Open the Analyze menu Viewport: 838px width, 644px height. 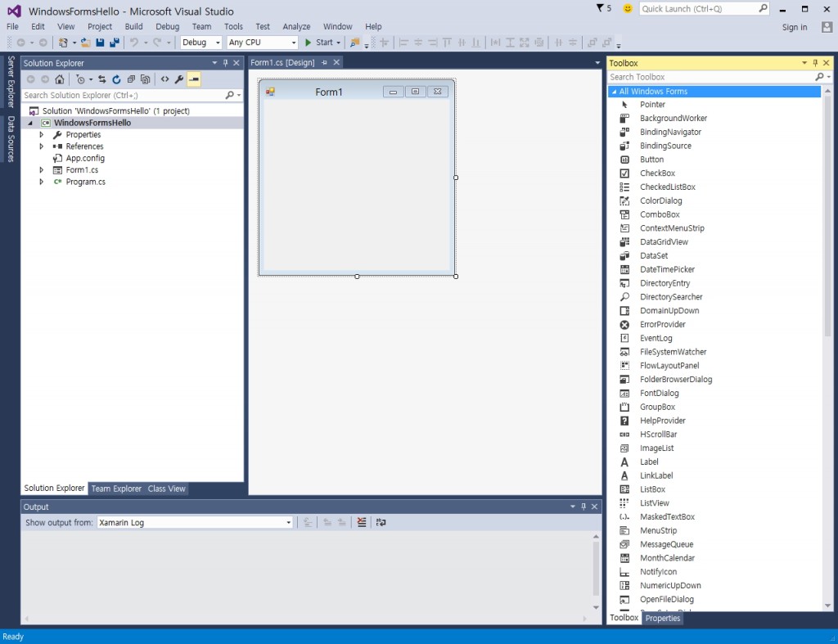296,27
